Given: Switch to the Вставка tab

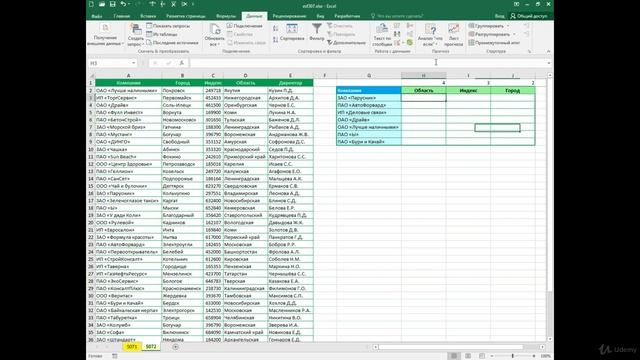Looking at the screenshot, I should [x=148, y=16].
